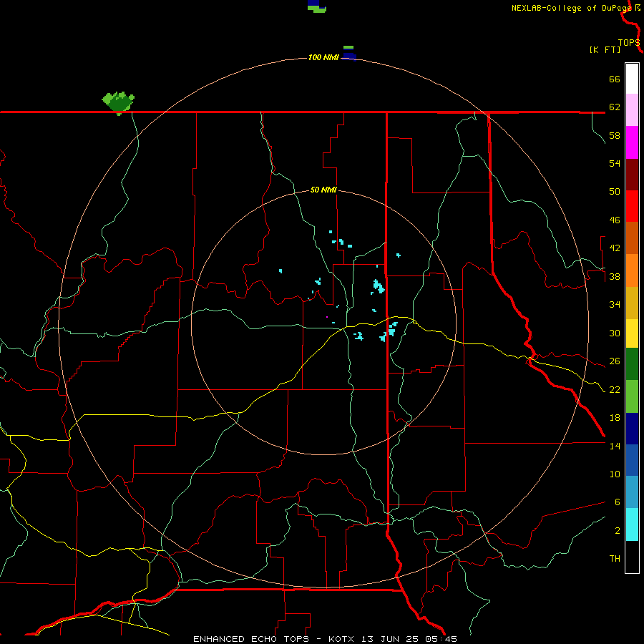644x644 pixels.
Task: Click the '38' legend value
Action: pos(615,276)
